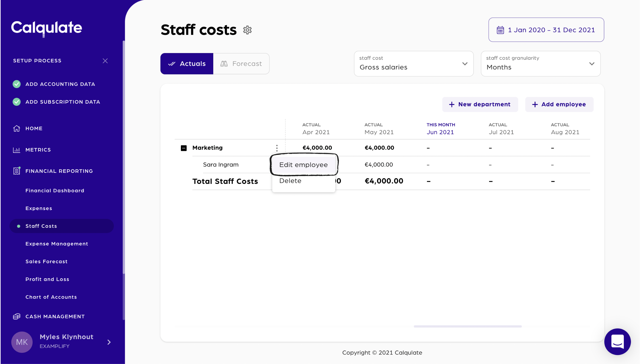Viewport: 640px width, 364px height.
Task: Close the Setup Process panel
Action: tap(105, 61)
